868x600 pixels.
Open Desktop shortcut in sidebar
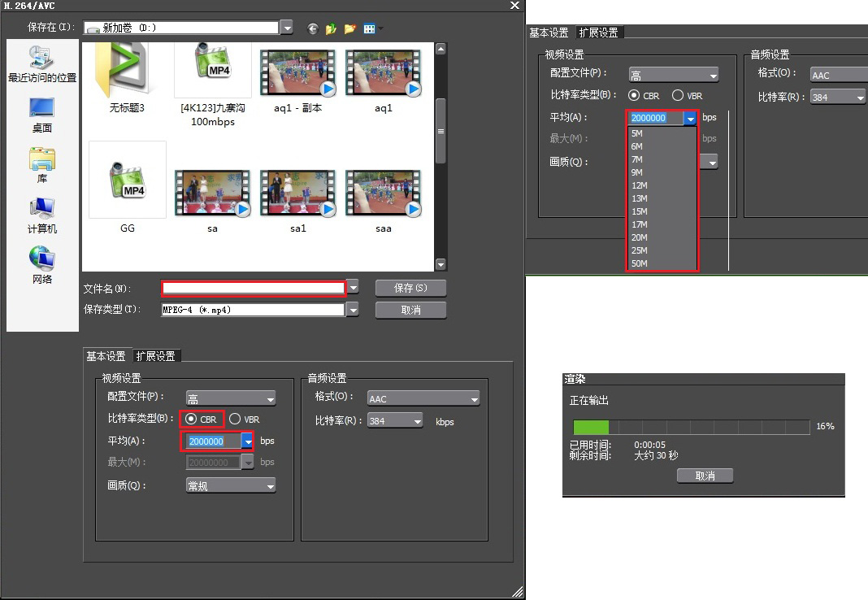(x=42, y=115)
